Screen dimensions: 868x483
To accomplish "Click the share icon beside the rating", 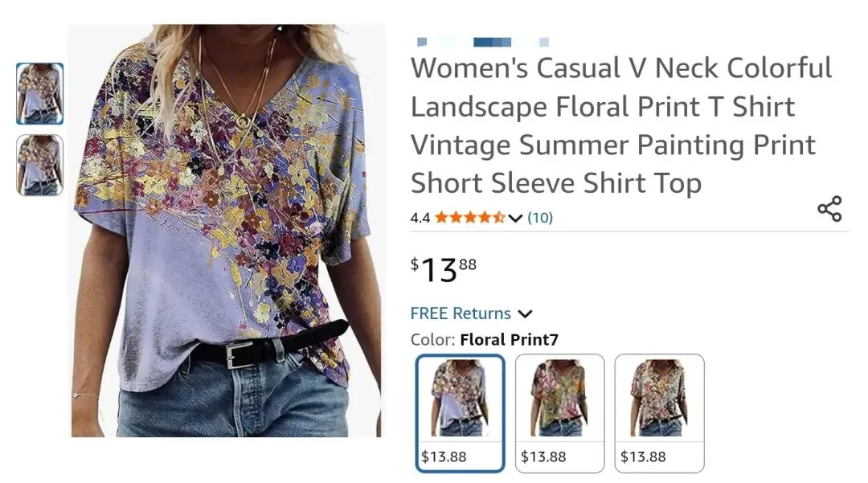I will click(x=829, y=209).
